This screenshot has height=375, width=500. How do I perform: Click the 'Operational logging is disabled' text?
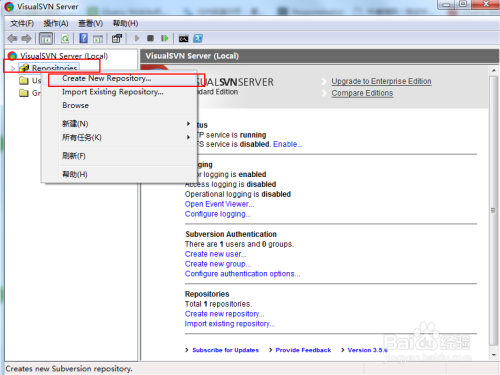tap(238, 194)
